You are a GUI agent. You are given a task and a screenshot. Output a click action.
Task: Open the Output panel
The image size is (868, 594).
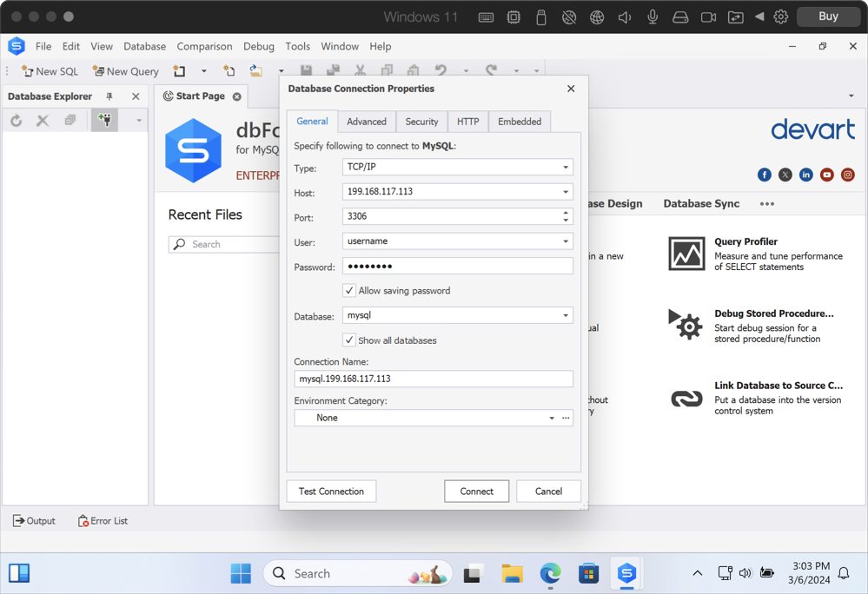click(x=35, y=521)
